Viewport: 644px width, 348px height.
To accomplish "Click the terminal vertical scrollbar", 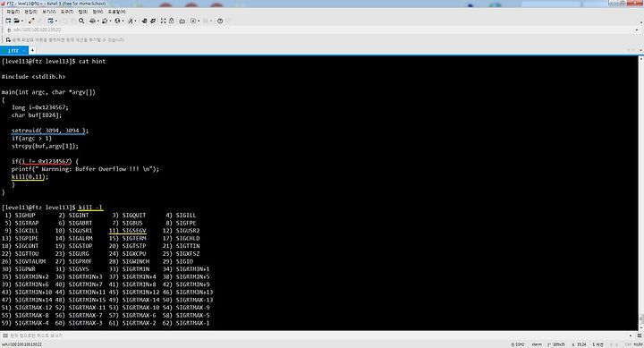I will pyautogui.click(x=640, y=192).
